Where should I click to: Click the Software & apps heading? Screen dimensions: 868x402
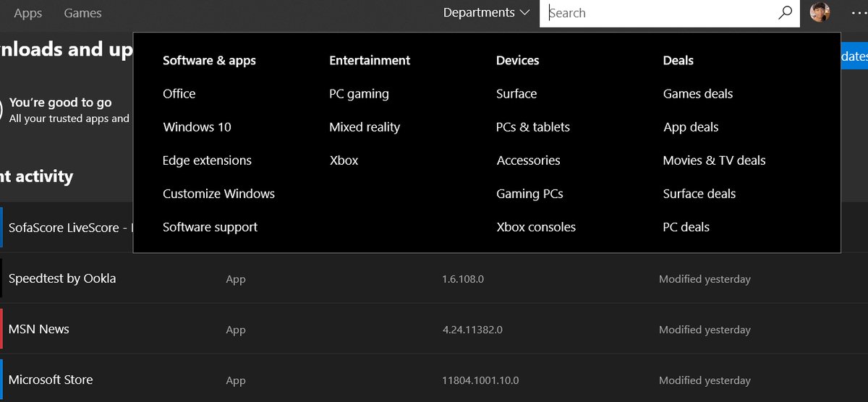(x=209, y=61)
